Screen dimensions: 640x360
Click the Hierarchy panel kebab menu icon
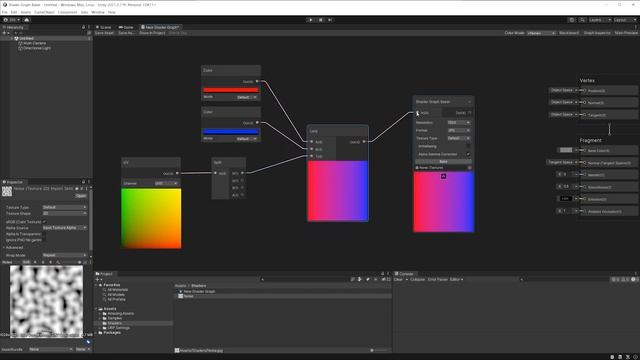tap(89, 27)
